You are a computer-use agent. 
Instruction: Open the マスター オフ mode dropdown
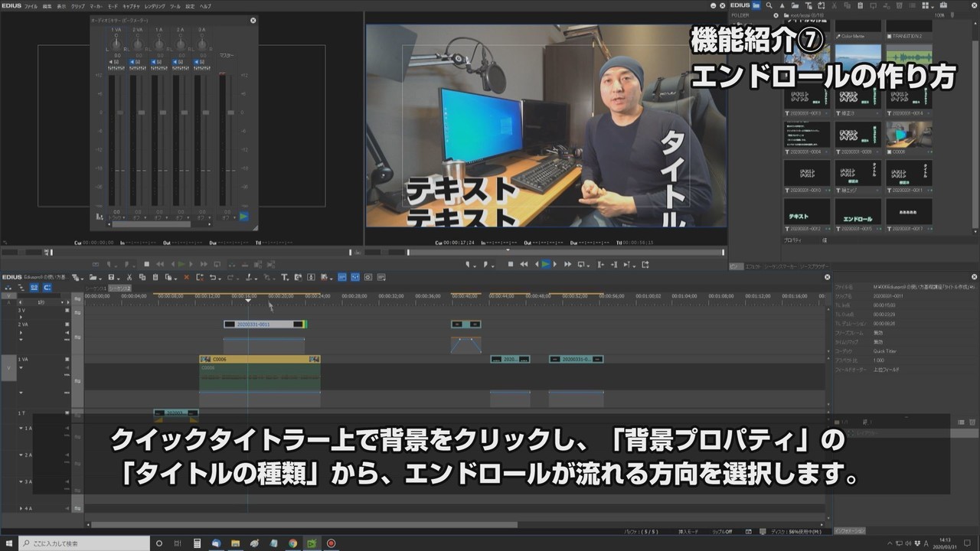pos(227,217)
